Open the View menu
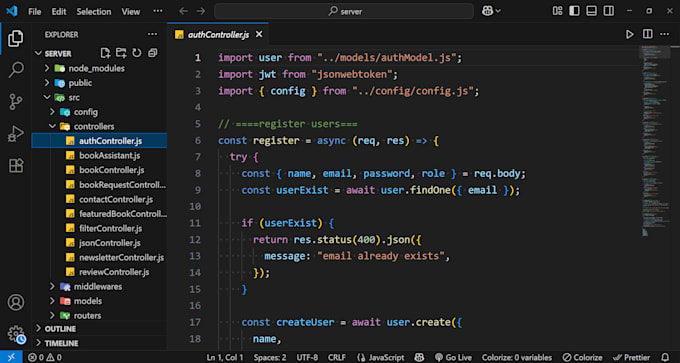This screenshot has height=363, width=680. click(x=131, y=12)
